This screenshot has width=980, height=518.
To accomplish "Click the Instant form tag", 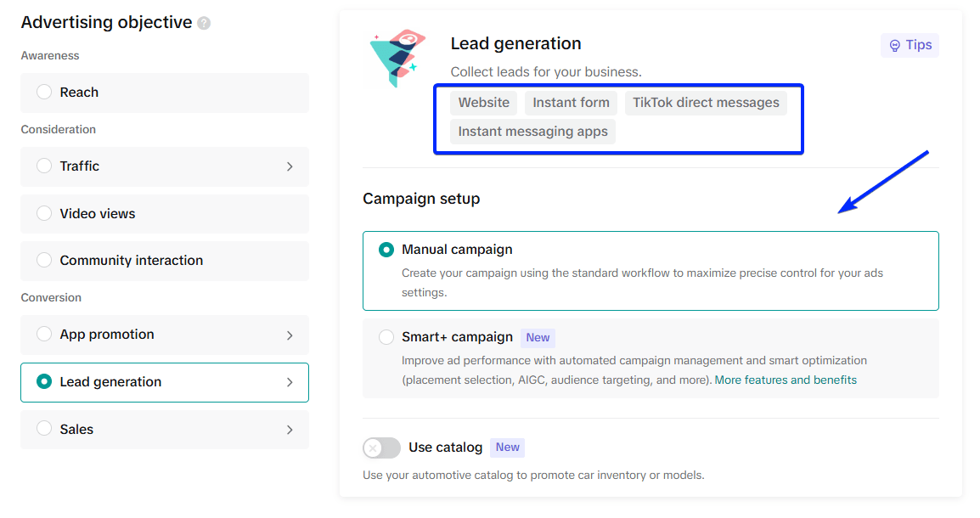I will [571, 103].
